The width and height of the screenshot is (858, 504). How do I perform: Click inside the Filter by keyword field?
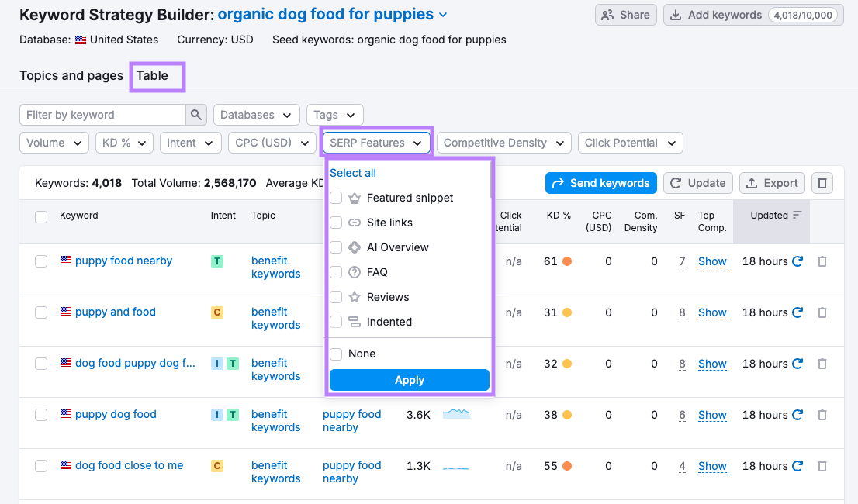(x=101, y=114)
